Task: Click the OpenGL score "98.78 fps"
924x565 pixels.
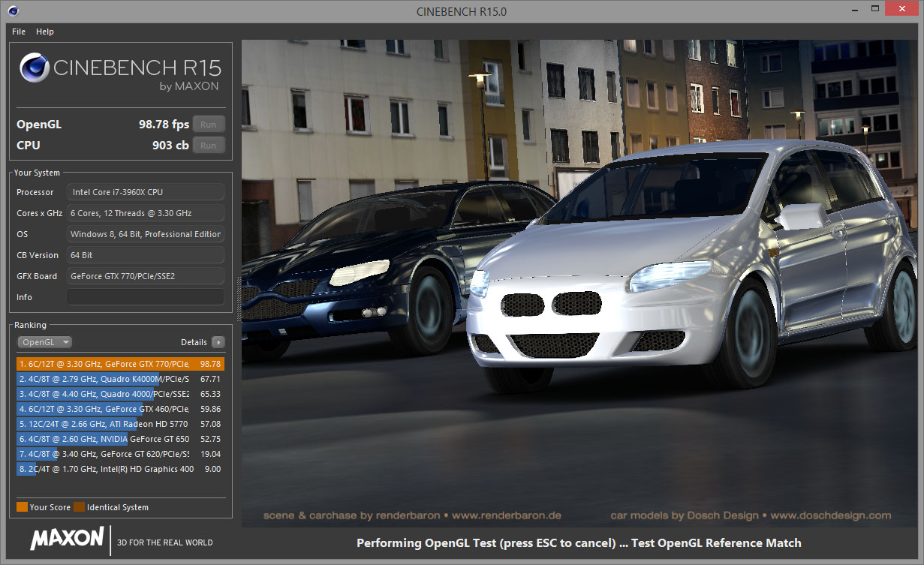Action: pos(164,125)
